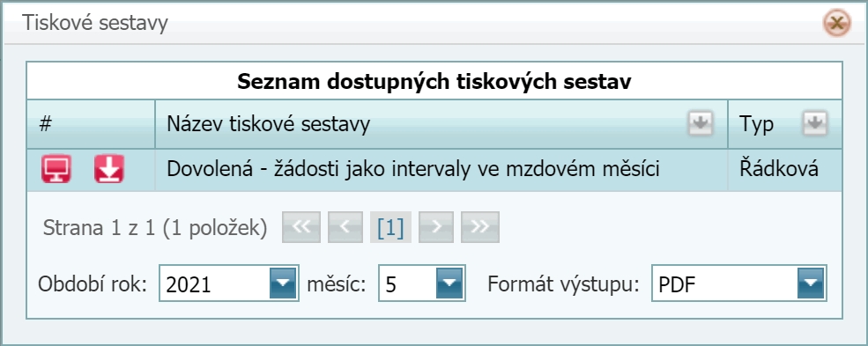The image size is (868, 346).
Task: Open filter arrow in the Typ column header
Action: [x=815, y=124]
